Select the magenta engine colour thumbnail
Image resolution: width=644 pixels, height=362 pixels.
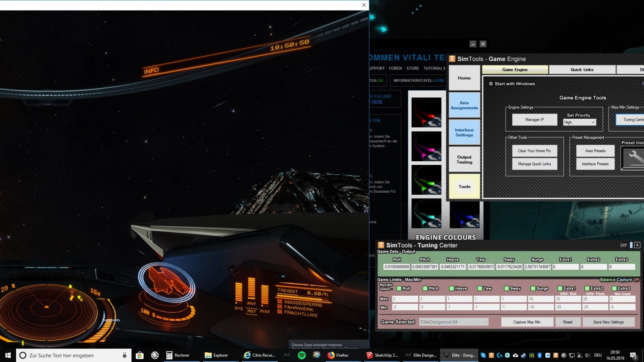pyautogui.click(x=426, y=146)
